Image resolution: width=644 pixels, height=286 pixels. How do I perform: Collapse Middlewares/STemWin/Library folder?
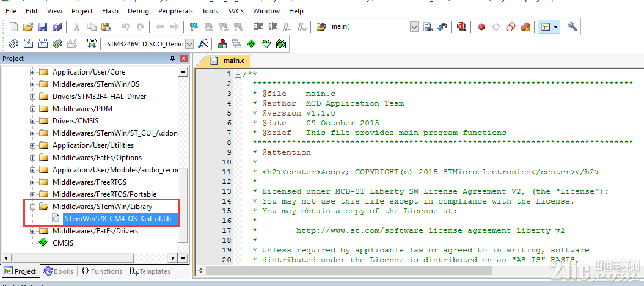point(33,207)
